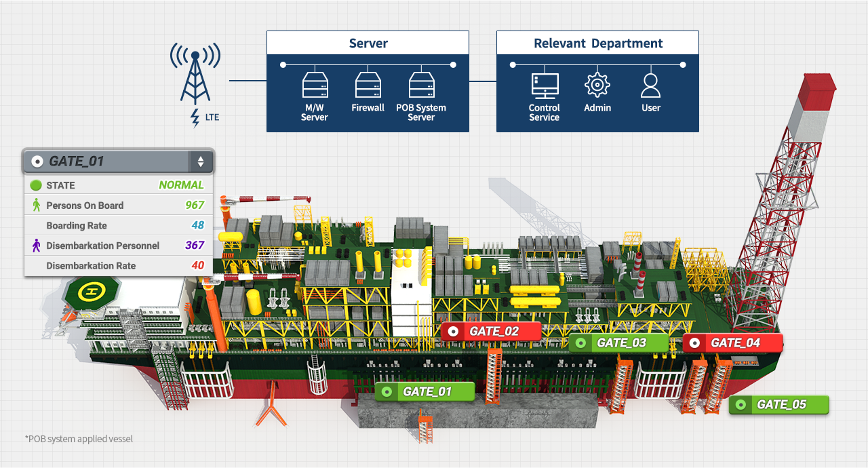Screen dimensions: 868x468
Task: Click the Disembarkation Personnel value 367
Action: [x=195, y=246]
